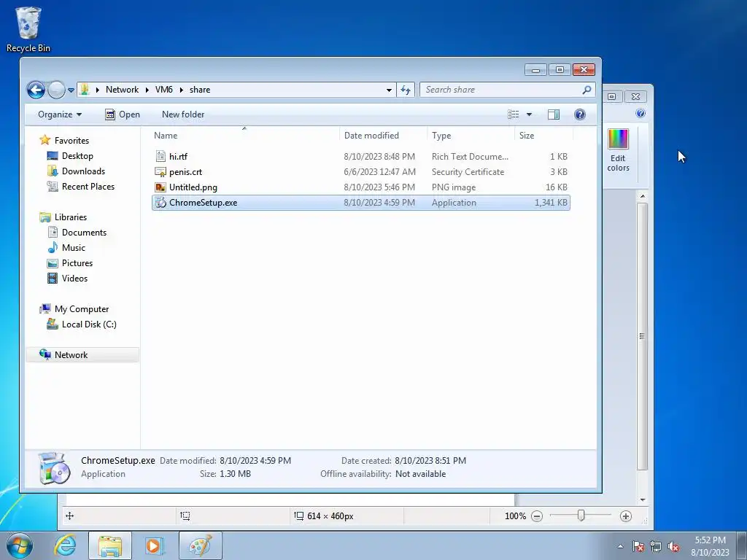Open Downloads in Favorites

(x=83, y=171)
